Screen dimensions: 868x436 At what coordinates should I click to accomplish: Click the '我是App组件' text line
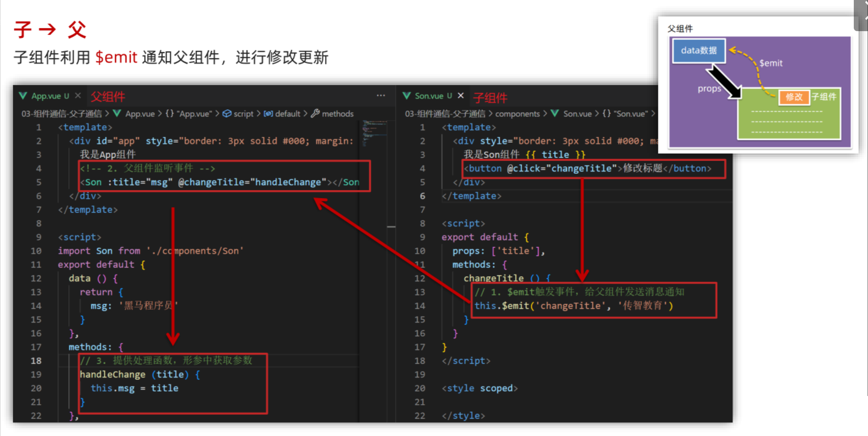(x=108, y=155)
